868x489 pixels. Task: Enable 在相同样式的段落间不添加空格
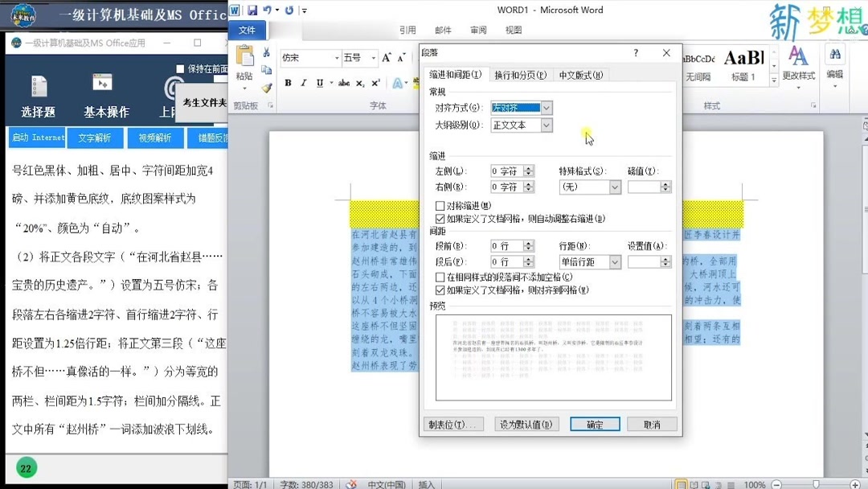439,277
